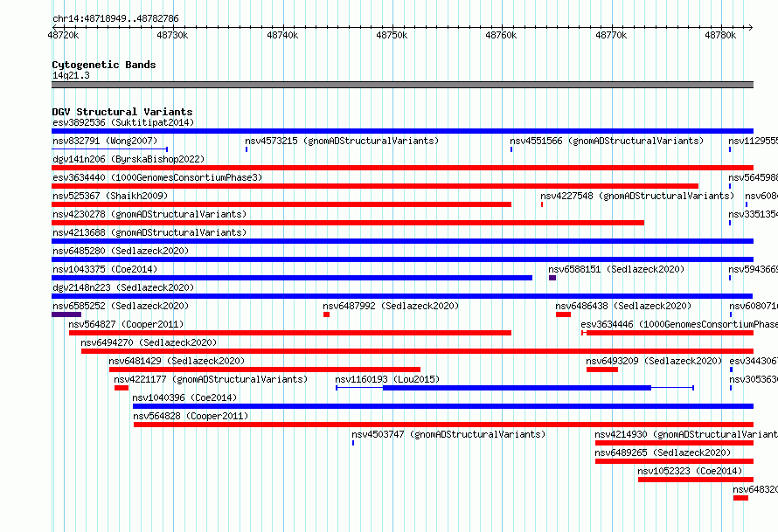The width and height of the screenshot is (778, 532).
Task: Click the small red nsv4221177 variant glyph
Action: 121,388
